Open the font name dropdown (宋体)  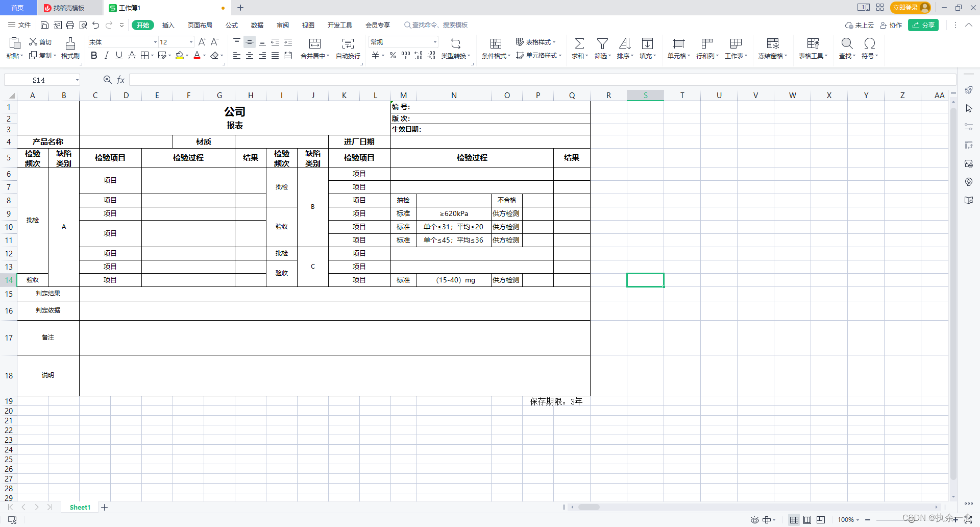pos(155,42)
